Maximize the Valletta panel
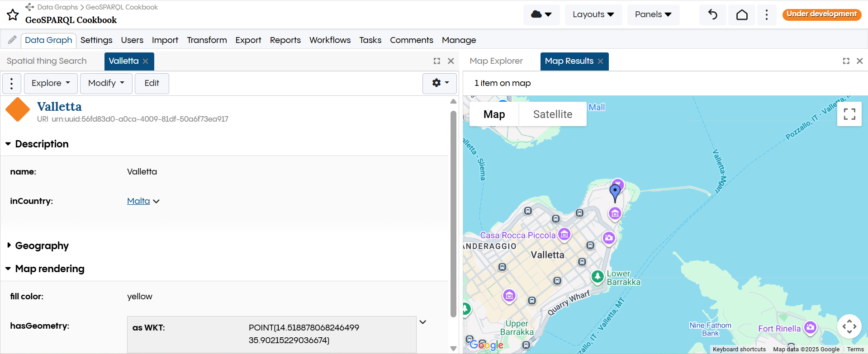This screenshot has width=868, height=354. [x=436, y=61]
